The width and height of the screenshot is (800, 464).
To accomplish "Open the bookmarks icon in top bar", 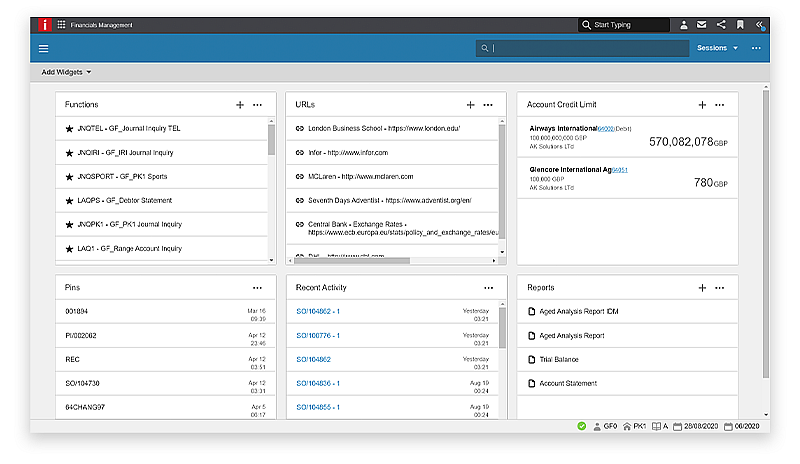I will [740, 24].
